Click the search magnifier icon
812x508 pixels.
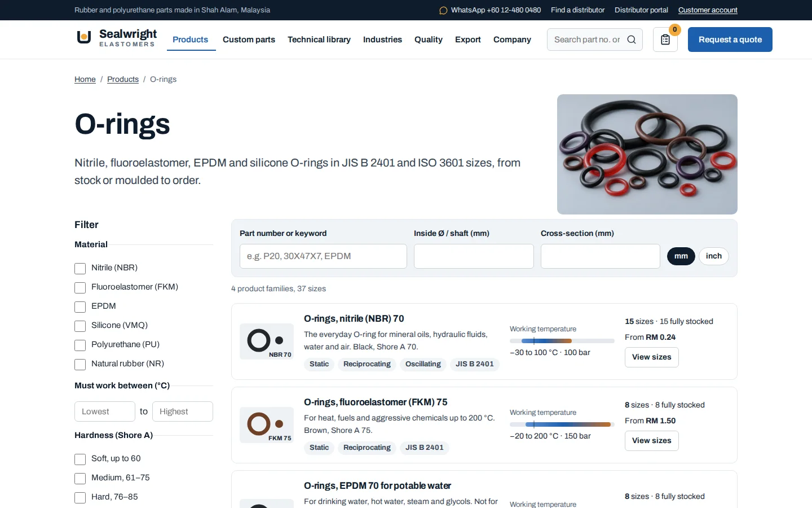click(x=632, y=40)
